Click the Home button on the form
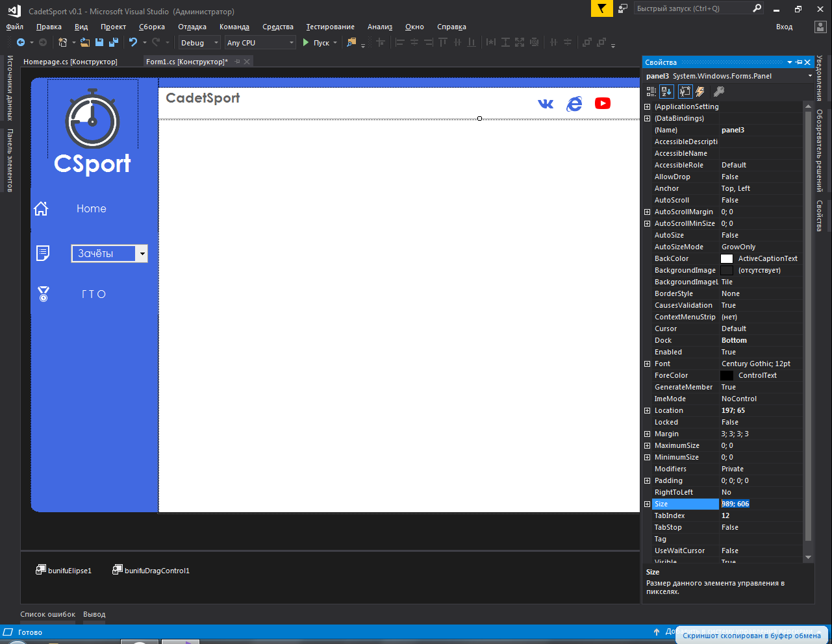The height and width of the screenshot is (644, 832). 92,208
